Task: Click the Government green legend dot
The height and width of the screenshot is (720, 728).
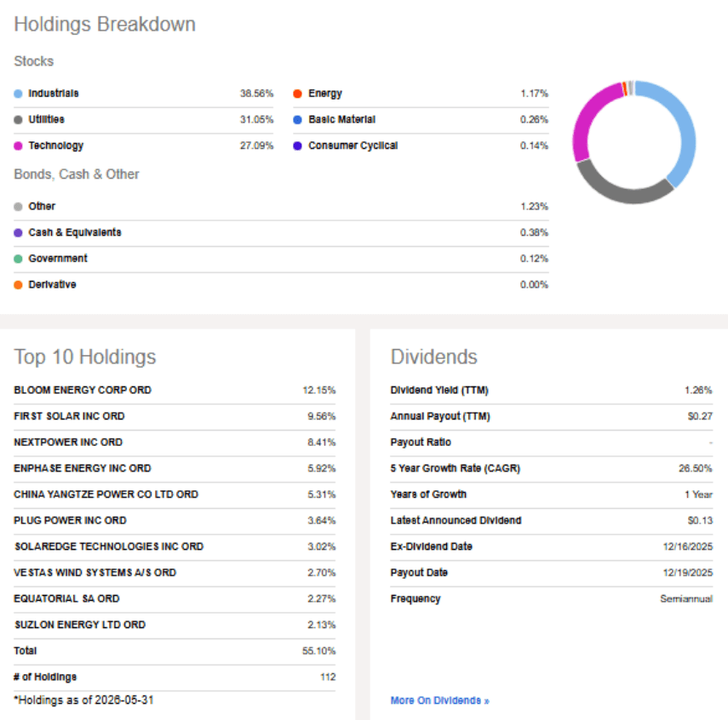Action: pos(18,259)
